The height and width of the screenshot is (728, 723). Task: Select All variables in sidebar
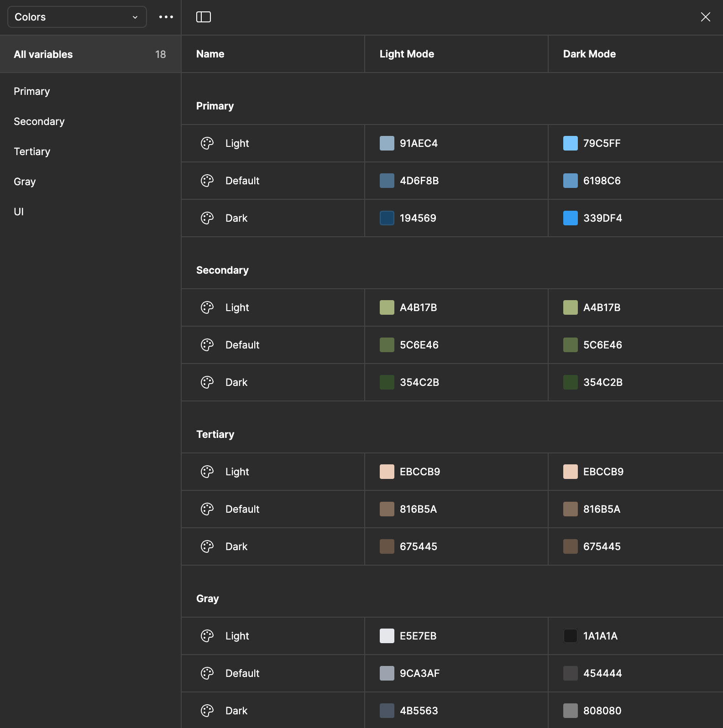[90, 54]
